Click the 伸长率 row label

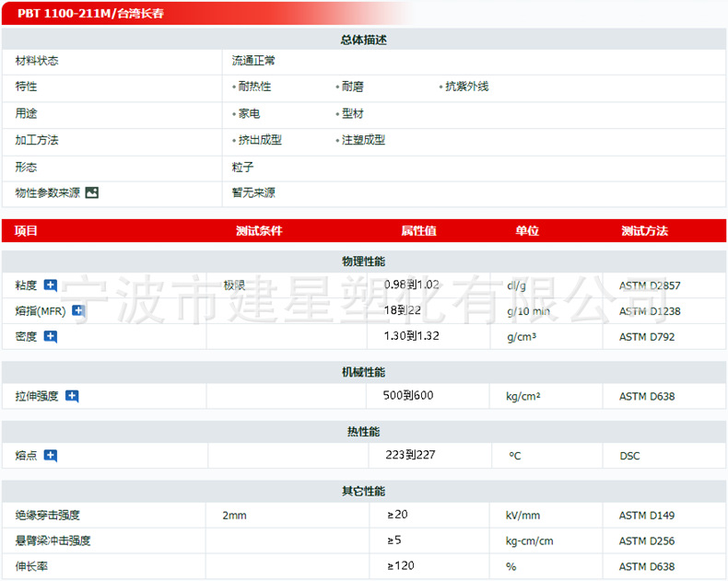coord(31,566)
